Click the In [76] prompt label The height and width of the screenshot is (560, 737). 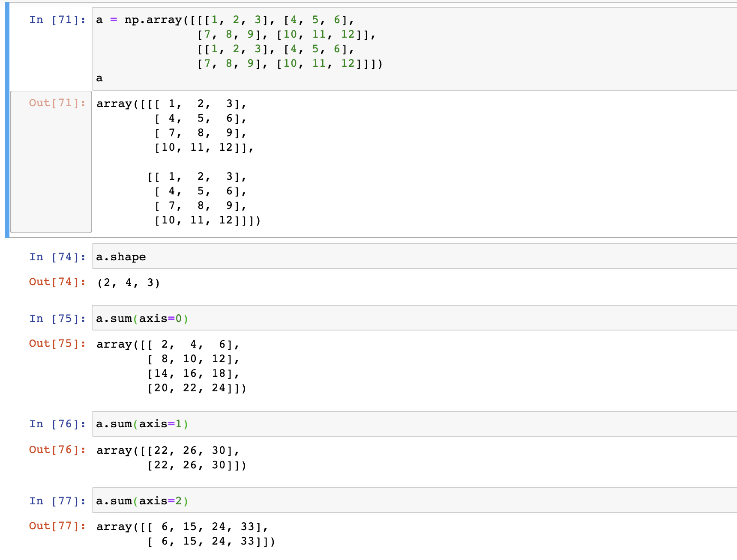57,424
